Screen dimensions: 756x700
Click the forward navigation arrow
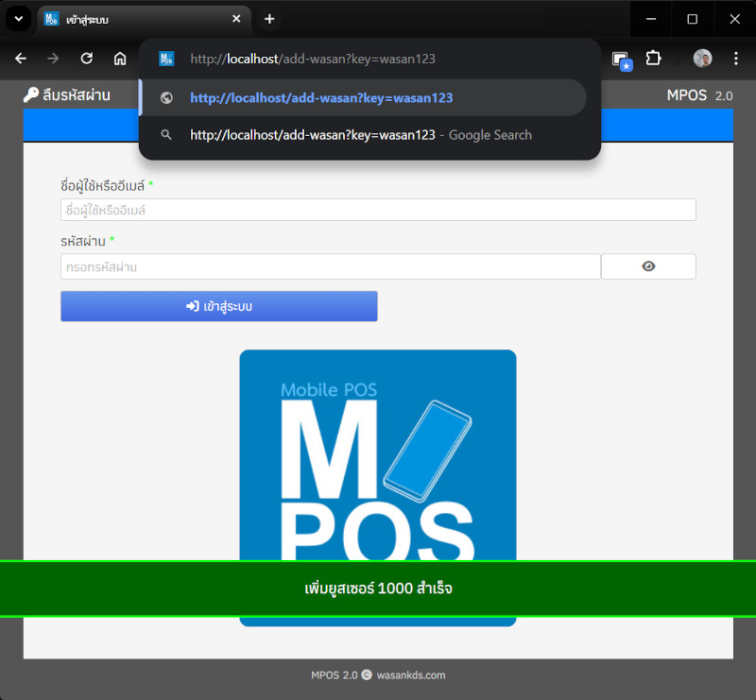point(54,59)
